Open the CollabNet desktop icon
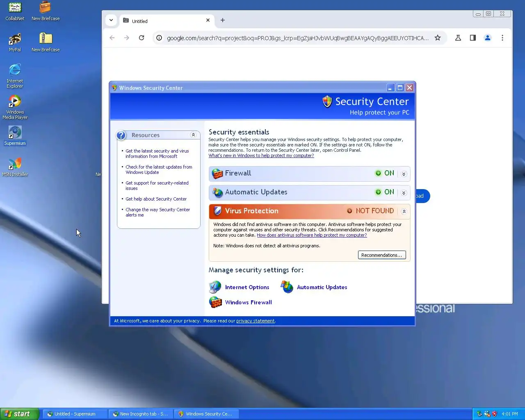525x420 pixels. 15,11
